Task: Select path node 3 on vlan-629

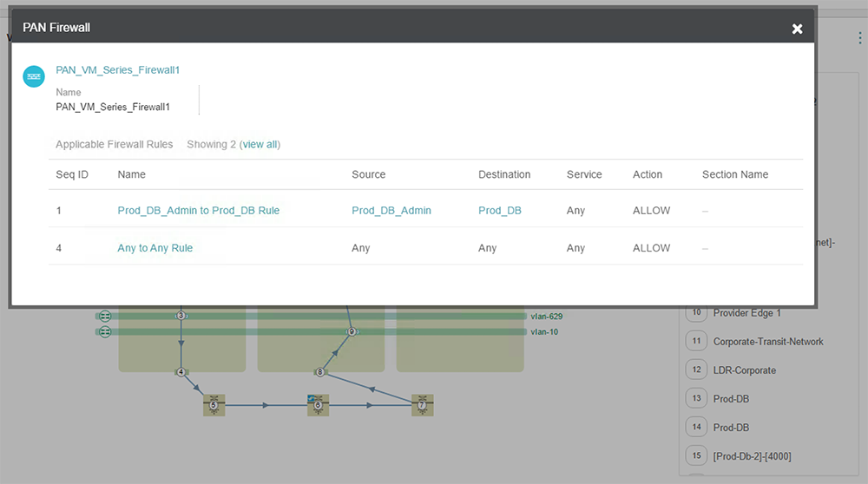Action: (x=181, y=315)
